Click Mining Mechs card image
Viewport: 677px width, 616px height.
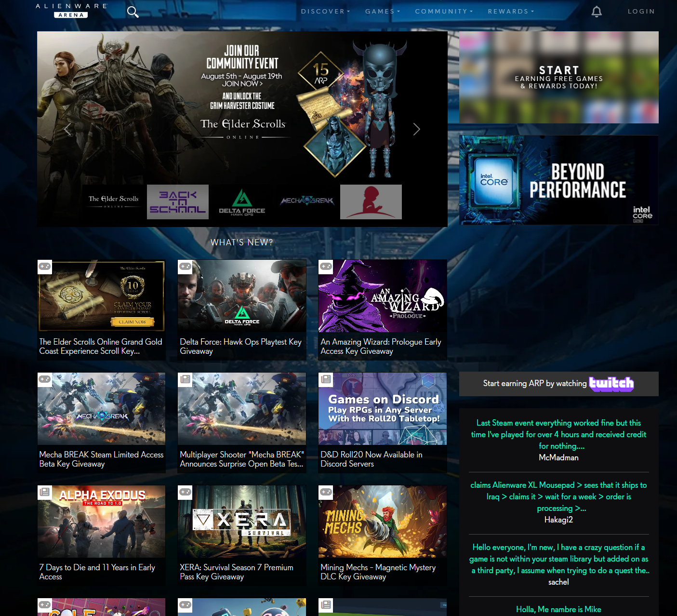[383, 522]
